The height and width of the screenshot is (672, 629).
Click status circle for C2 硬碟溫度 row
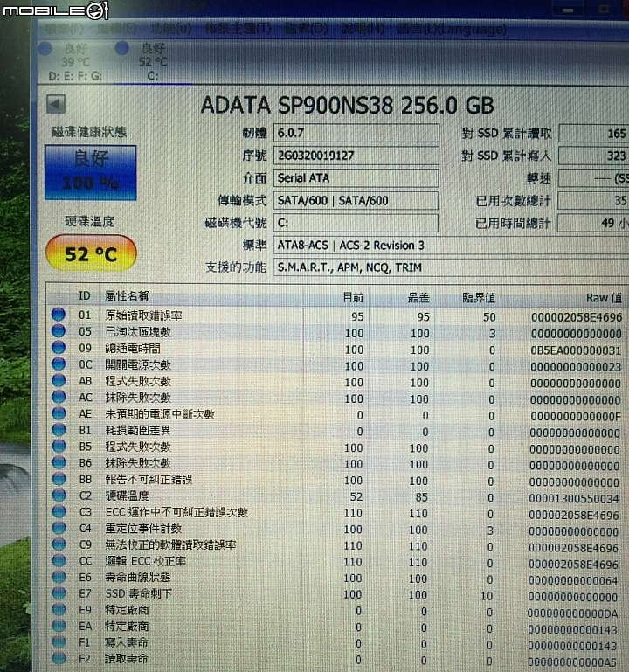tap(59, 495)
